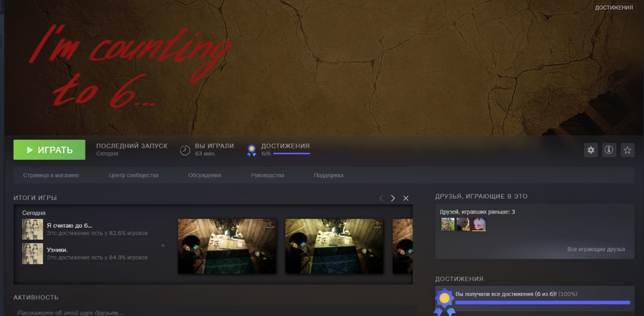Click the activity field Расскажите об этой игре друзьям
The height and width of the screenshot is (316, 644).
pyautogui.click(x=215, y=312)
